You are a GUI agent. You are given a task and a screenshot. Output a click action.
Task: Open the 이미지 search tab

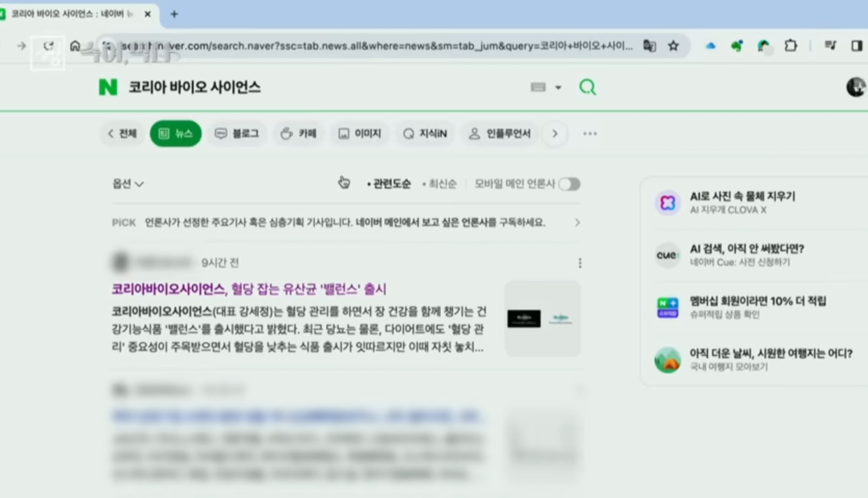click(x=360, y=133)
